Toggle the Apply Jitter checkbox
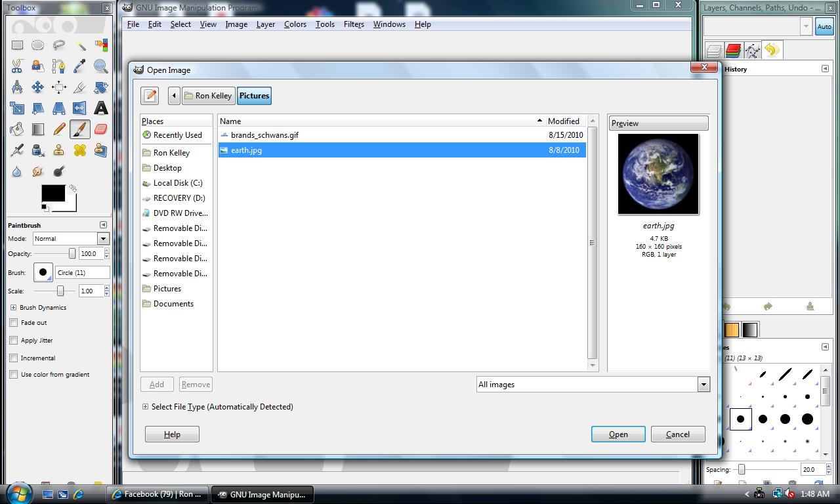The height and width of the screenshot is (504, 840). pyautogui.click(x=14, y=341)
